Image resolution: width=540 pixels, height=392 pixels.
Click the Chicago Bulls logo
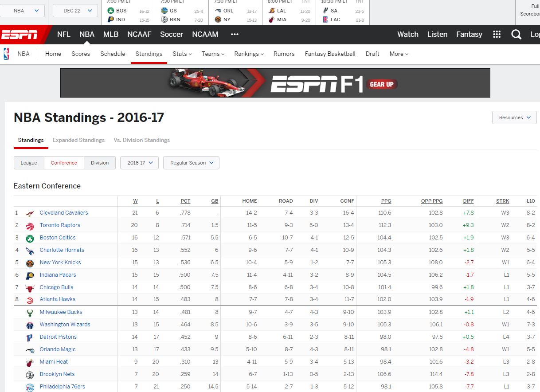click(x=30, y=288)
